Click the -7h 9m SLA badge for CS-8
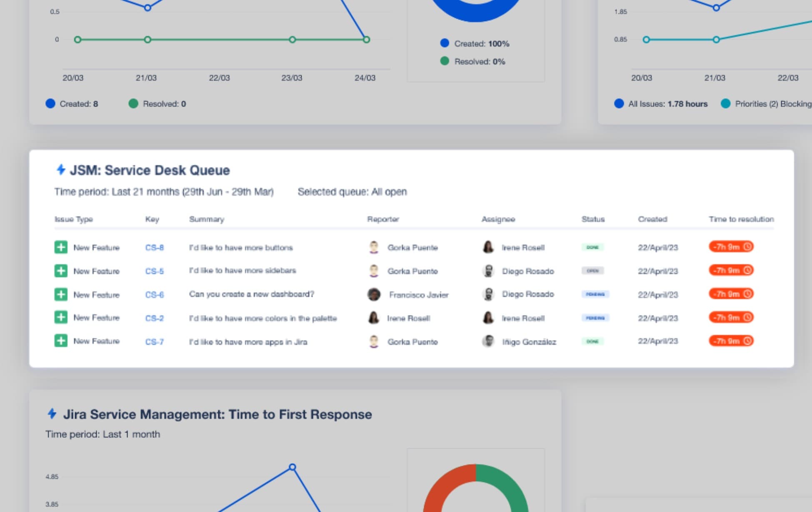This screenshot has width=812, height=512. pos(731,247)
